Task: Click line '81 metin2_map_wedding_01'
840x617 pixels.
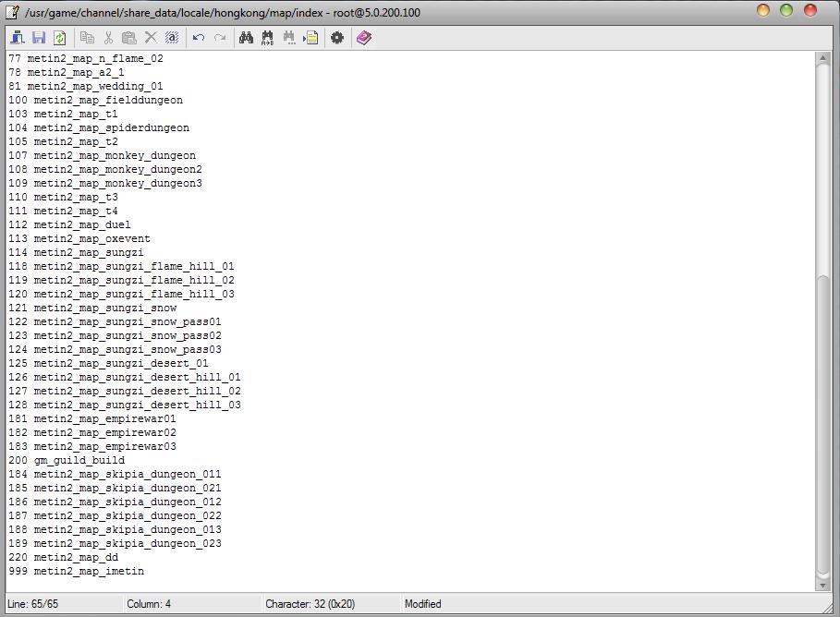Action: tap(86, 86)
